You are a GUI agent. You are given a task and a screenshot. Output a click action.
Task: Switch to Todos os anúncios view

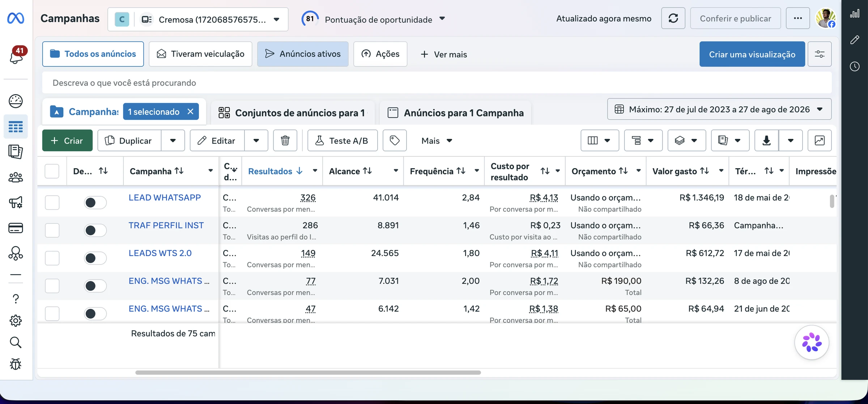click(93, 54)
